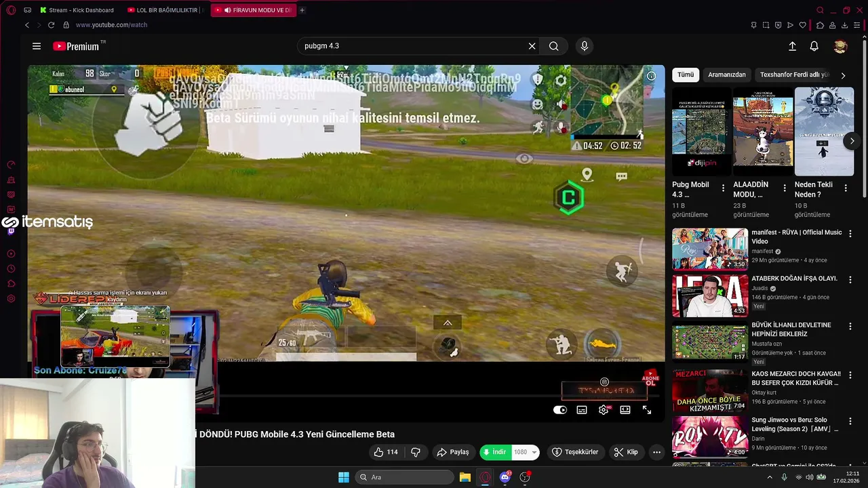
Task: Advance the Shorts shelf with next arrow
Action: [x=852, y=141]
